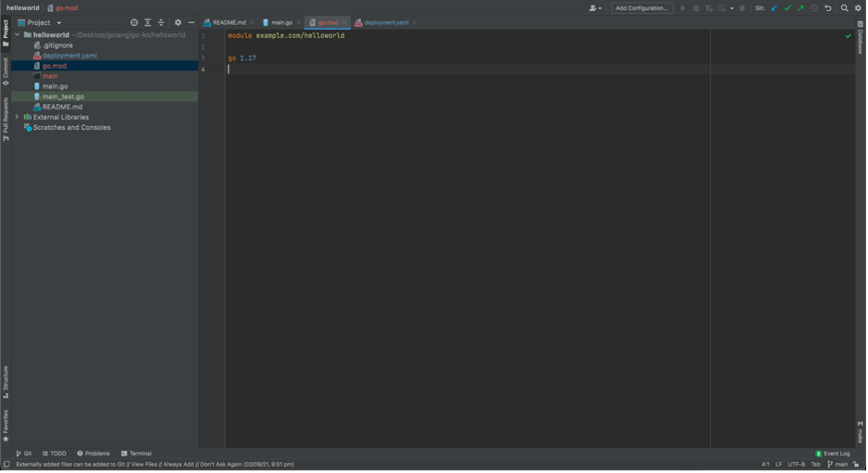Click the Git push arrow icon

point(800,8)
